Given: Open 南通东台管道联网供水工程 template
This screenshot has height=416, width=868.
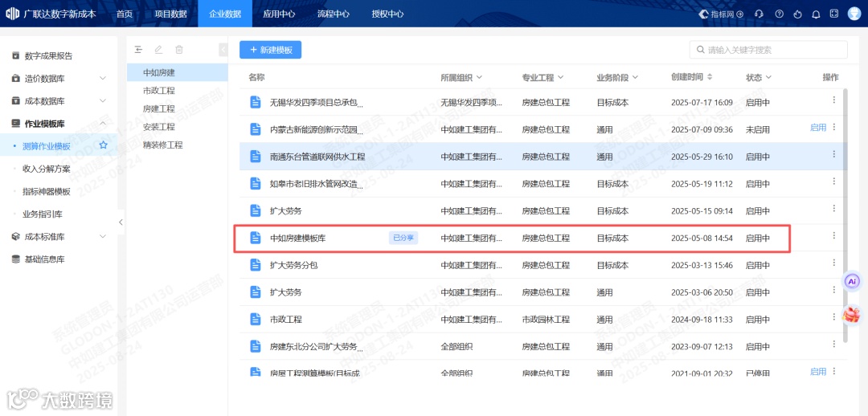Looking at the screenshot, I should click(317, 157).
